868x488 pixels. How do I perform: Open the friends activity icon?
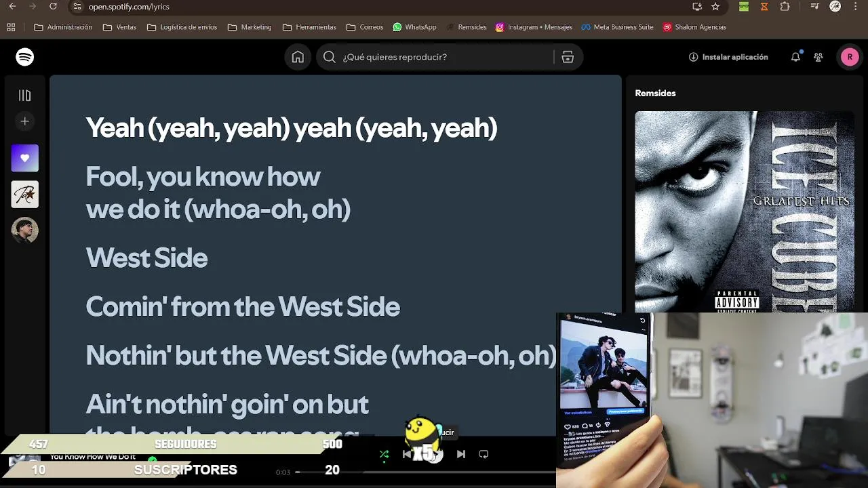[x=818, y=57]
